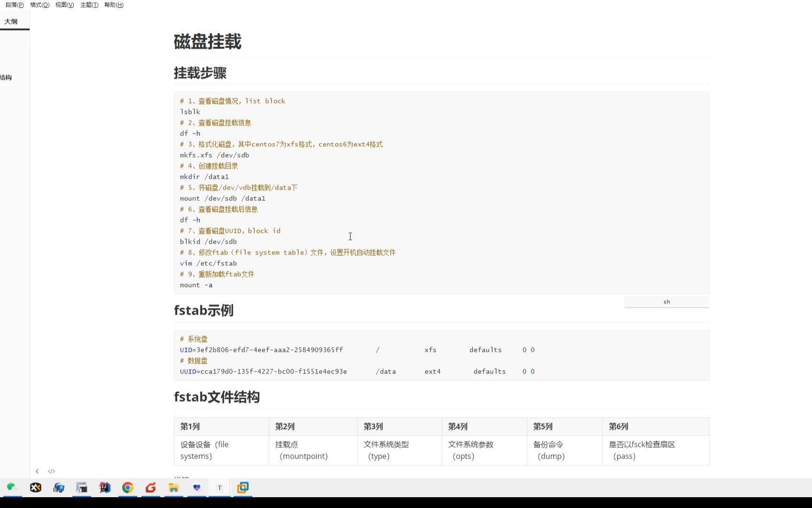Click the UUID=cca179d0 fstab line
Screen dimensions: 812x508
click(357, 372)
